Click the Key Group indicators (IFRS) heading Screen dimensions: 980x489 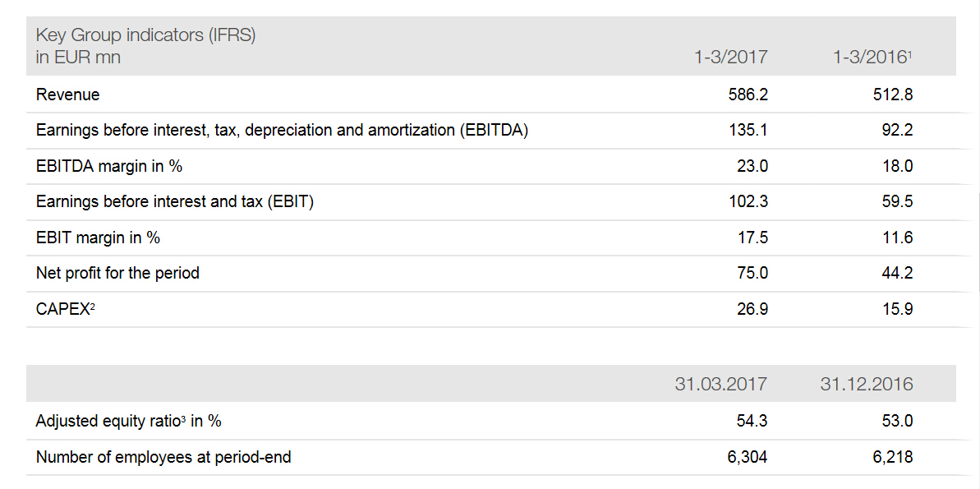pyautogui.click(x=146, y=35)
